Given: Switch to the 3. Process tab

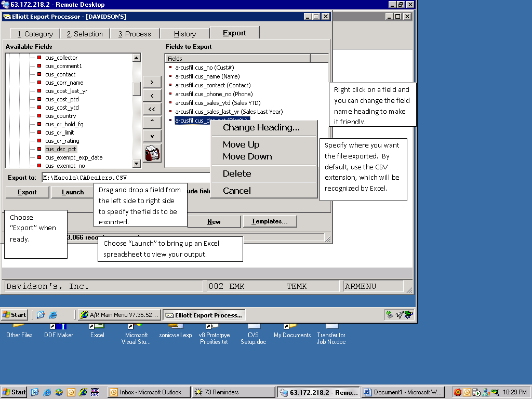Looking at the screenshot, I should pos(135,34).
